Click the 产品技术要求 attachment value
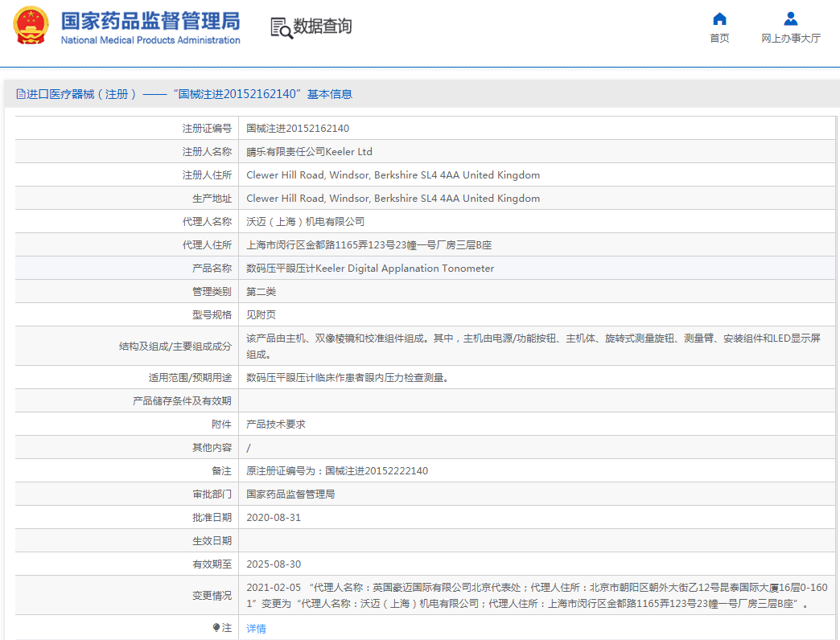 click(276, 425)
